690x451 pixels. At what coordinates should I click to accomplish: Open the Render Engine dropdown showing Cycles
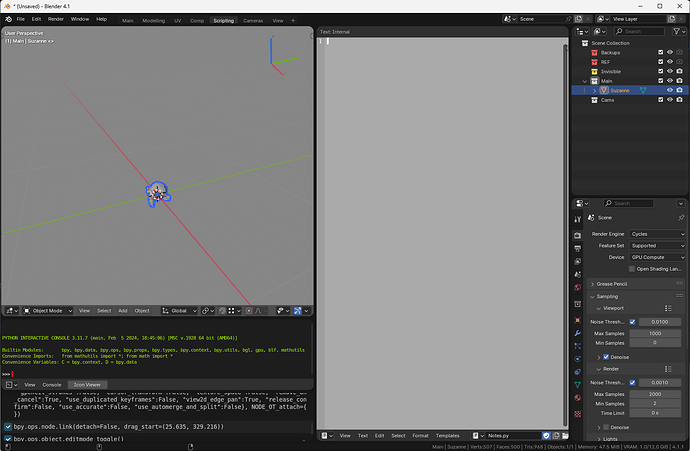click(x=657, y=234)
